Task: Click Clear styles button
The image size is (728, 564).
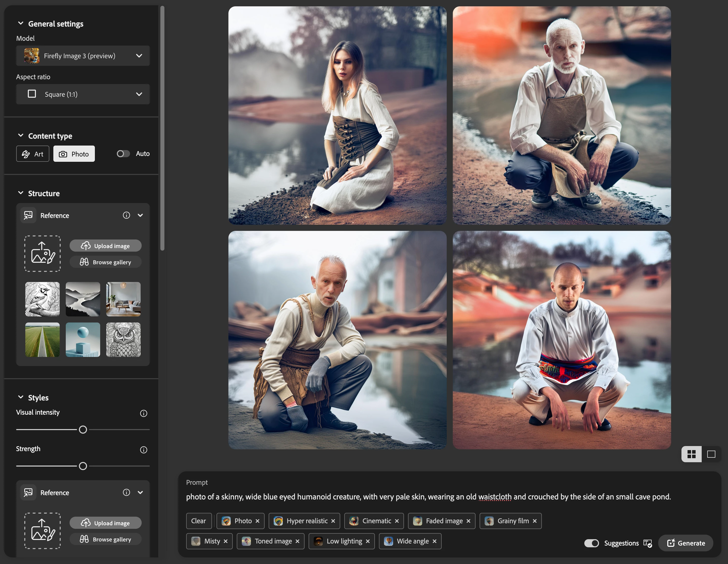Action: coord(199,521)
